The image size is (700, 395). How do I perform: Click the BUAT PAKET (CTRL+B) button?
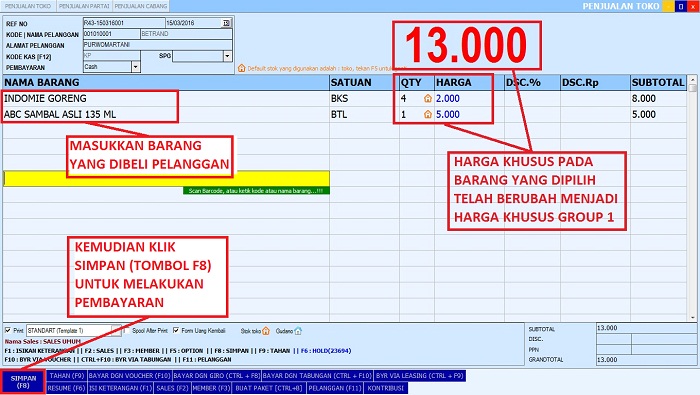(x=269, y=388)
